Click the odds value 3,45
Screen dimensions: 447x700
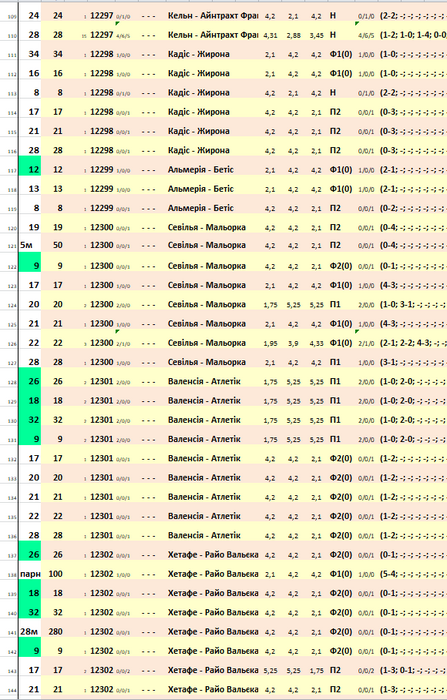317,35
